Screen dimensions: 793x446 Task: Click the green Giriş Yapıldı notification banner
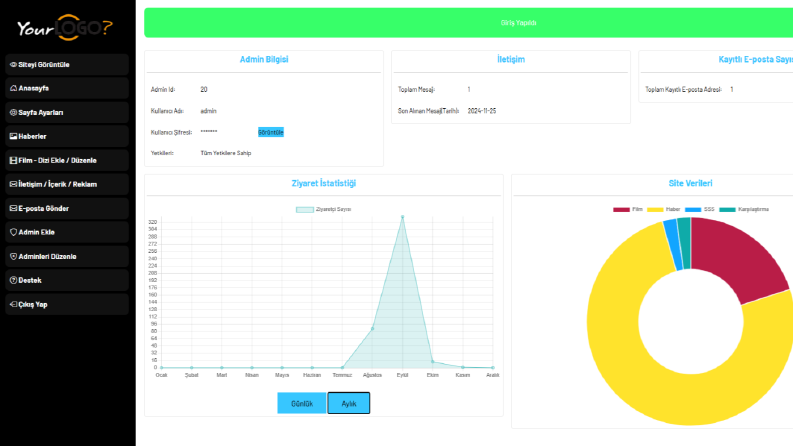[468, 23]
